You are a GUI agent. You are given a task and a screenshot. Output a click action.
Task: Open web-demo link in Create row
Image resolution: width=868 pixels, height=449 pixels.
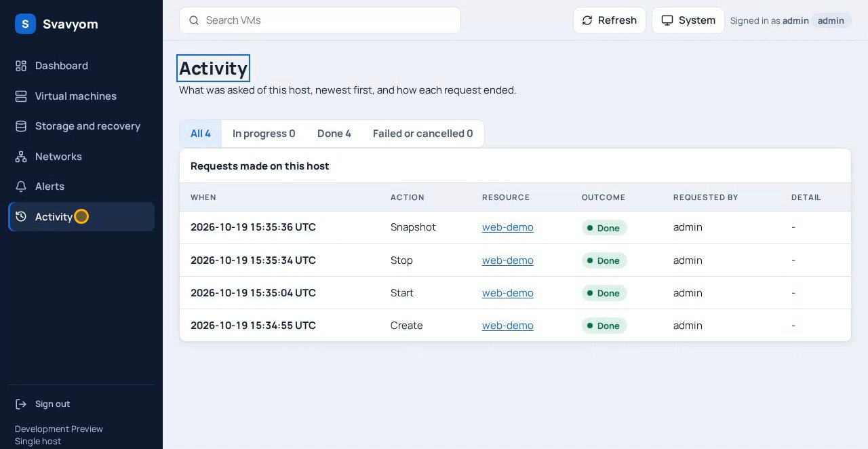pyautogui.click(x=508, y=326)
